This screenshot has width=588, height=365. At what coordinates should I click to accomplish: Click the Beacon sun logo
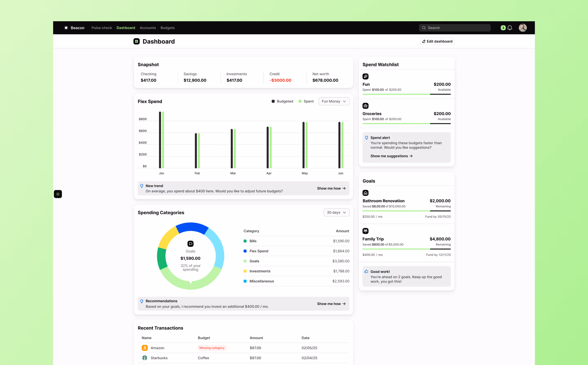[66, 28]
